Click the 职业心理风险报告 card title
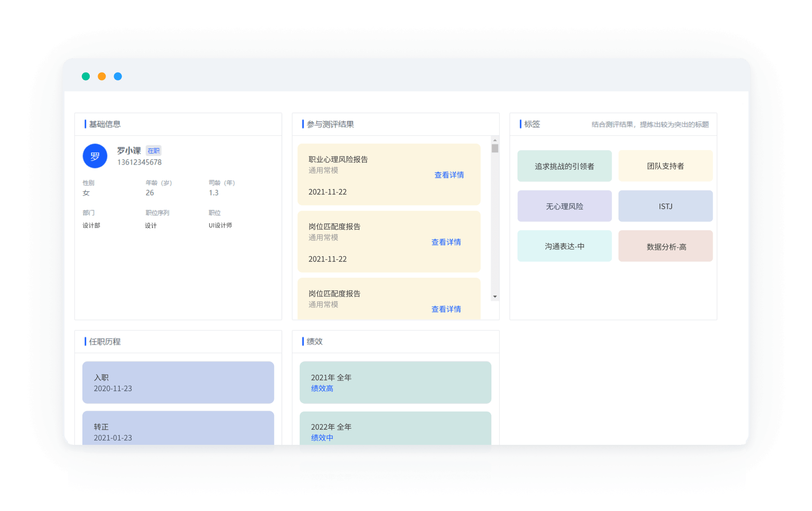Viewport: 812px width, 511px height. (x=338, y=159)
